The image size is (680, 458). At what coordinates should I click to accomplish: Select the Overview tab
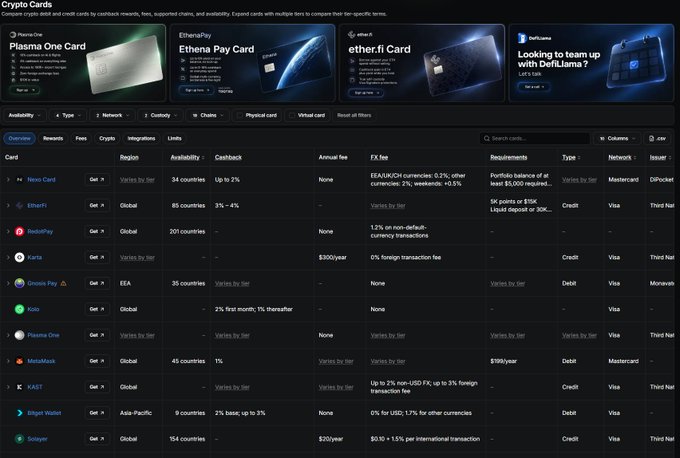[x=20, y=138]
